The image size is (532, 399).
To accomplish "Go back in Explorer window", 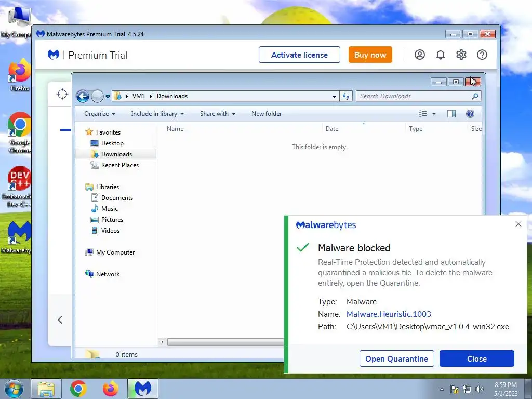I will tap(83, 96).
